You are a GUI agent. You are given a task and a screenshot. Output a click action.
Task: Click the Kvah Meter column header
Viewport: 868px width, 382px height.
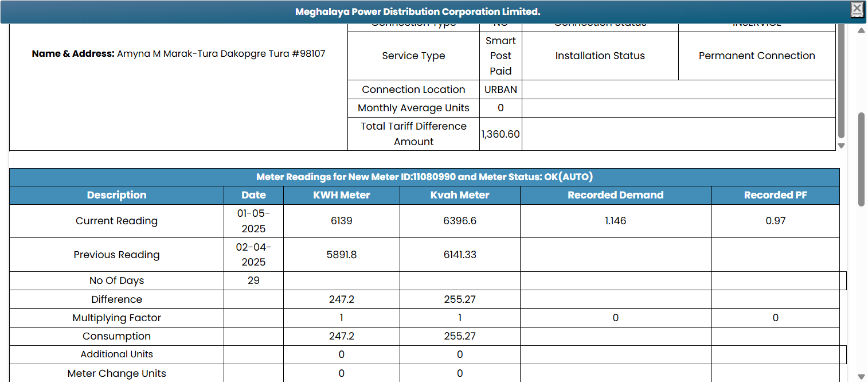(x=460, y=195)
